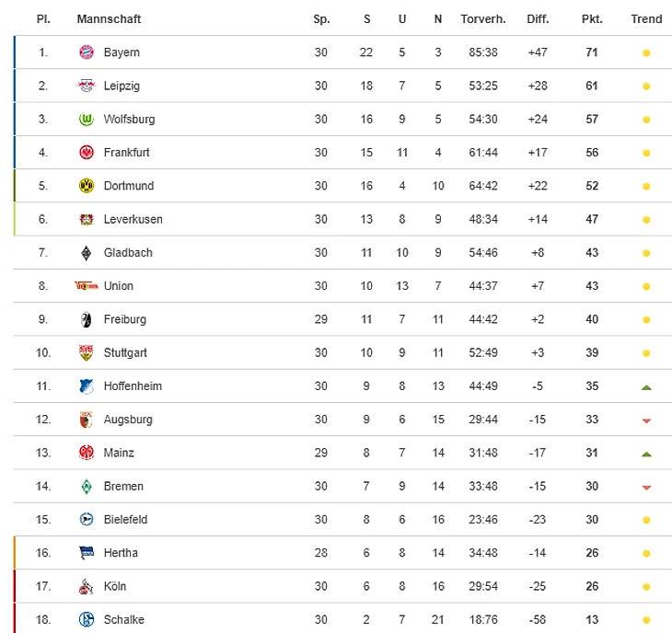Viewport: 672px width, 633px height.
Task: Click the Wolfsburg team logo
Action: pos(87,120)
